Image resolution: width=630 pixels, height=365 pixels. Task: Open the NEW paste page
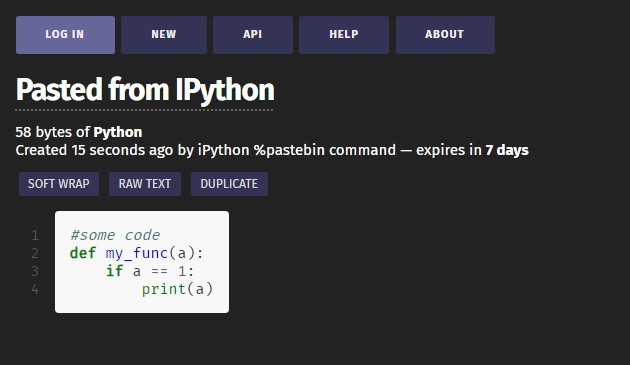tap(164, 35)
